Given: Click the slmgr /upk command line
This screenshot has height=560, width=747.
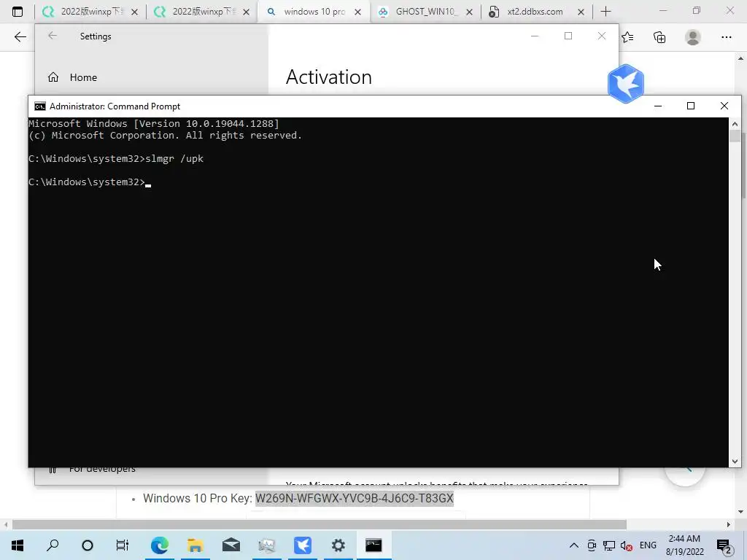Looking at the screenshot, I should coord(116,158).
